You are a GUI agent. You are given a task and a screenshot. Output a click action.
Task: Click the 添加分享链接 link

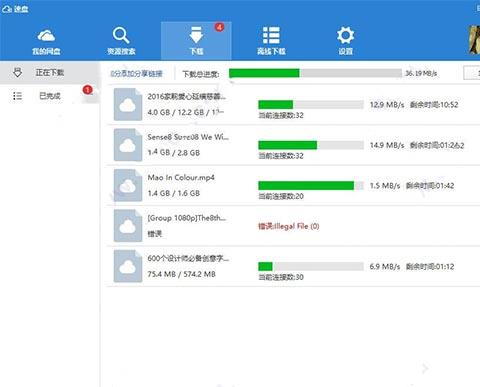click(136, 73)
